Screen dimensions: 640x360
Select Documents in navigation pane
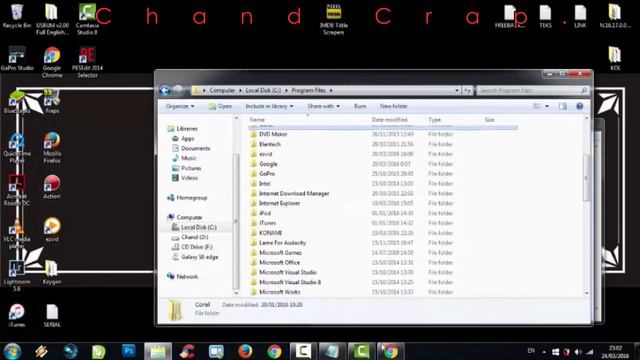tap(196, 148)
